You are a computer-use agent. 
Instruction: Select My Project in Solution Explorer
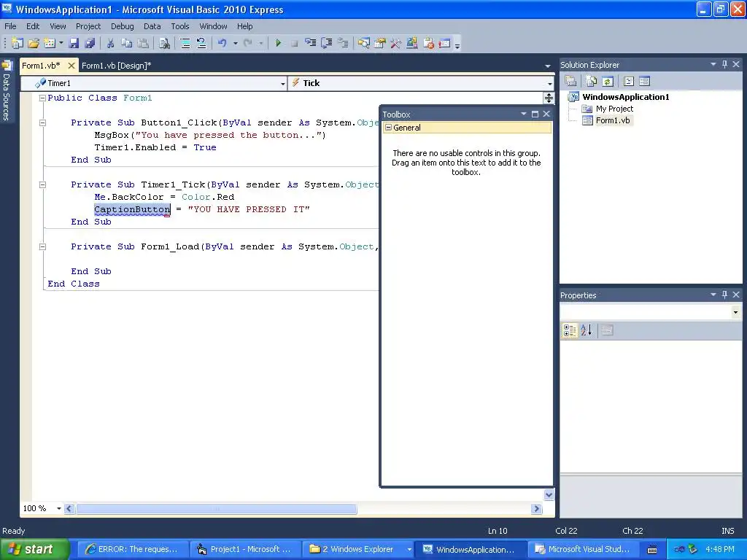[x=614, y=109]
